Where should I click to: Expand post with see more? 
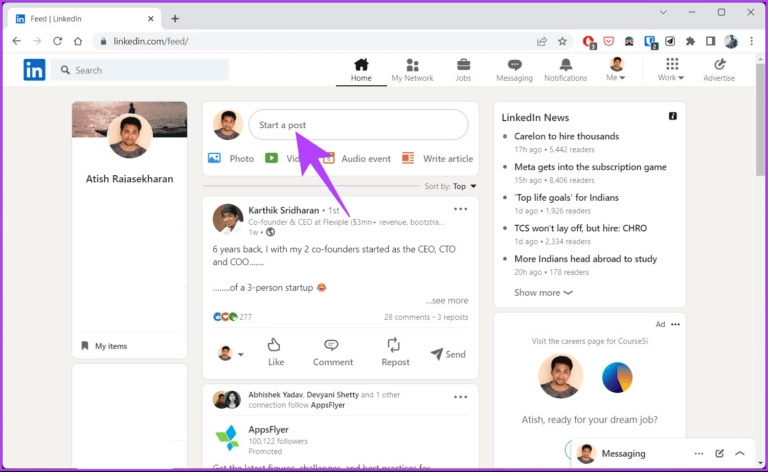click(447, 300)
